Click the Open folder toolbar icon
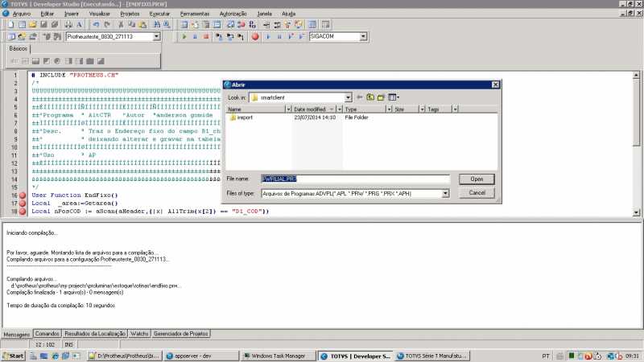Screen dimensions: 644x362 coord(32,25)
